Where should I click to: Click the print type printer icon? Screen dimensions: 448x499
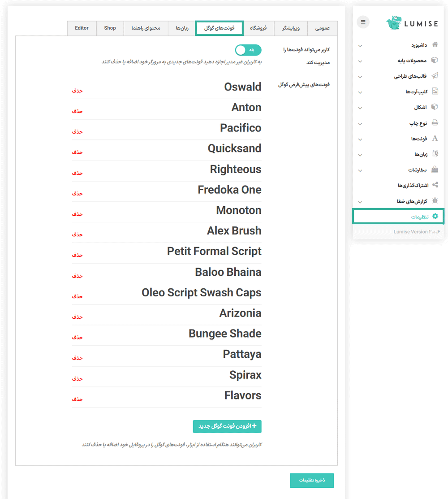click(x=435, y=123)
